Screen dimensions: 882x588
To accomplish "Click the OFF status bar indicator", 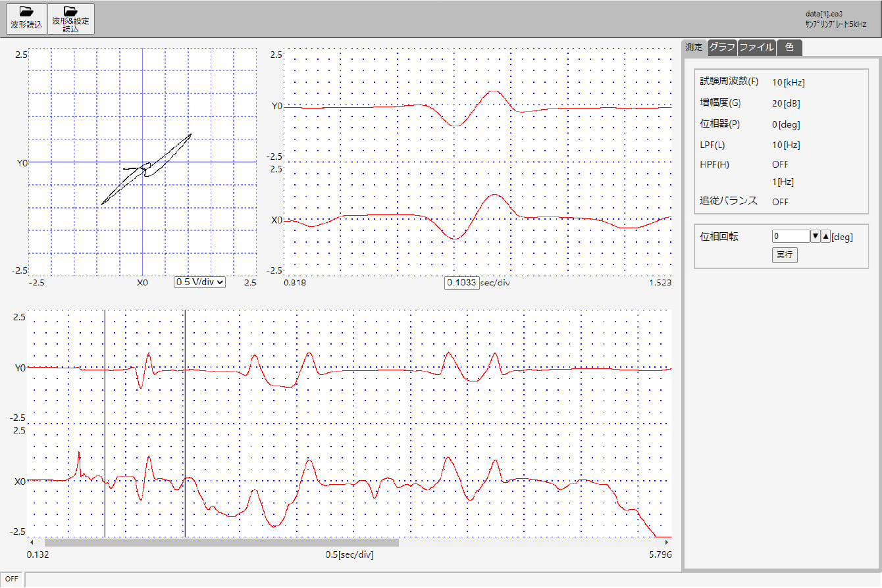I will 13,579.
